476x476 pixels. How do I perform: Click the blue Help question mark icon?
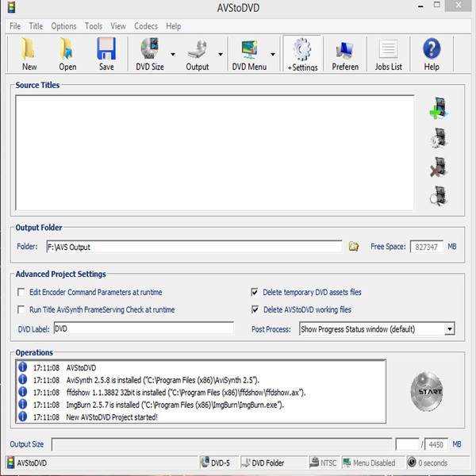(432, 54)
